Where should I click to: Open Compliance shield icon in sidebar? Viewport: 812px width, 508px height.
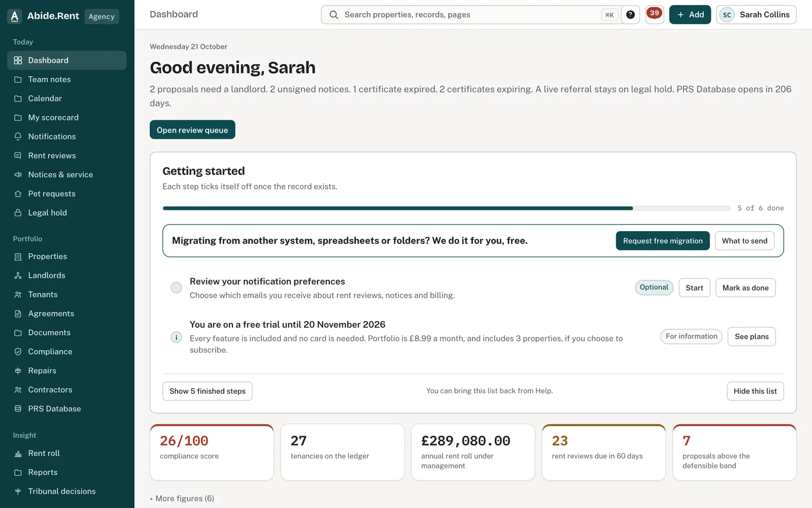(x=18, y=352)
